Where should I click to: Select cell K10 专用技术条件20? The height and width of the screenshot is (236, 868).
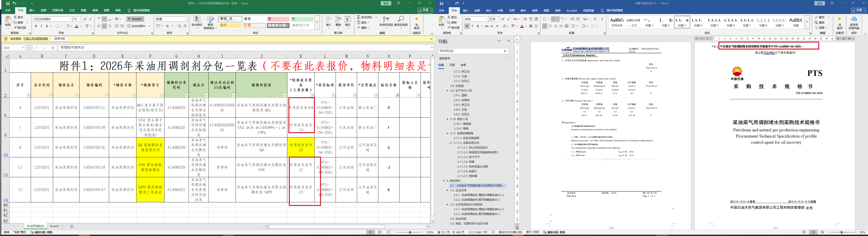point(301,147)
